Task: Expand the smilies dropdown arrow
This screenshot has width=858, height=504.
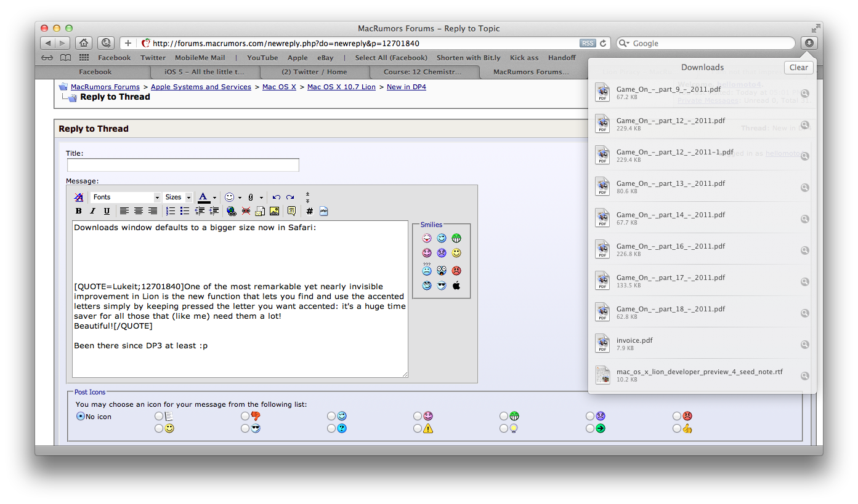Action: (x=240, y=198)
